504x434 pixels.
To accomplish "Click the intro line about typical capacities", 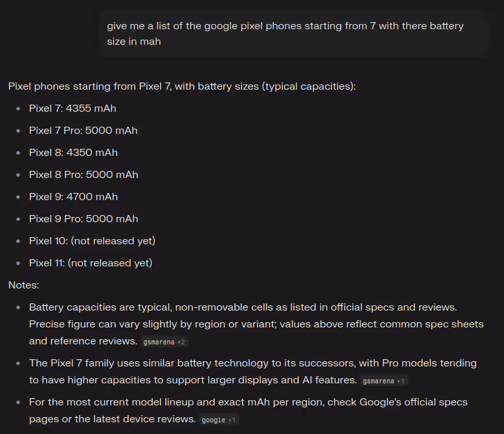I will tap(182, 86).
